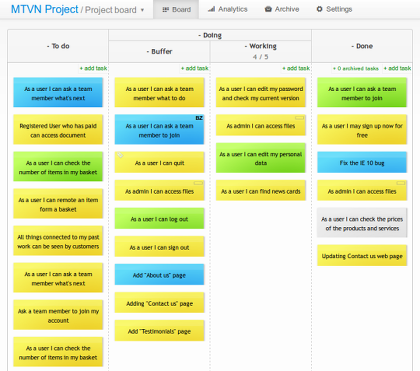Collapse the Doing column group
The width and height of the screenshot is (420, 371).
pos(199,35)
